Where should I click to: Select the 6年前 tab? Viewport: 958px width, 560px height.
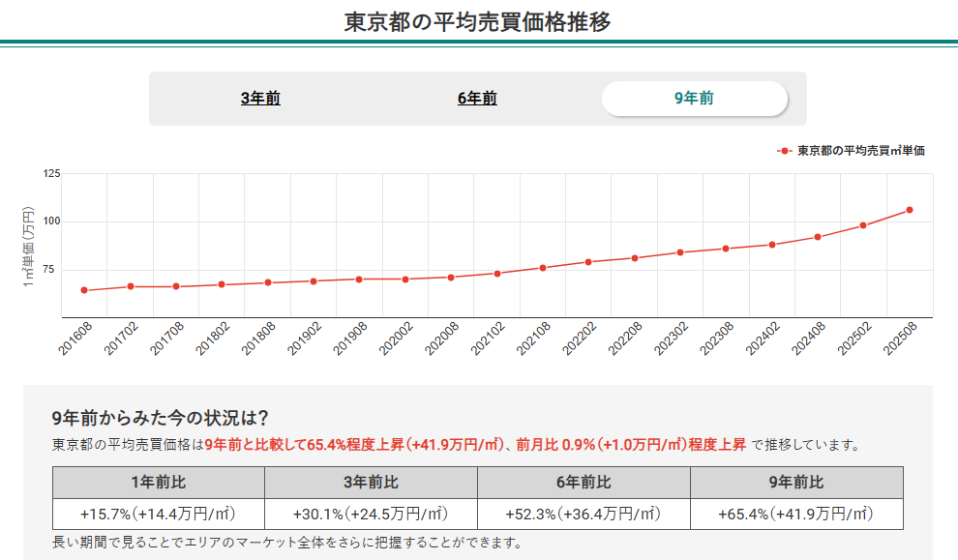[x=477, y=99]
